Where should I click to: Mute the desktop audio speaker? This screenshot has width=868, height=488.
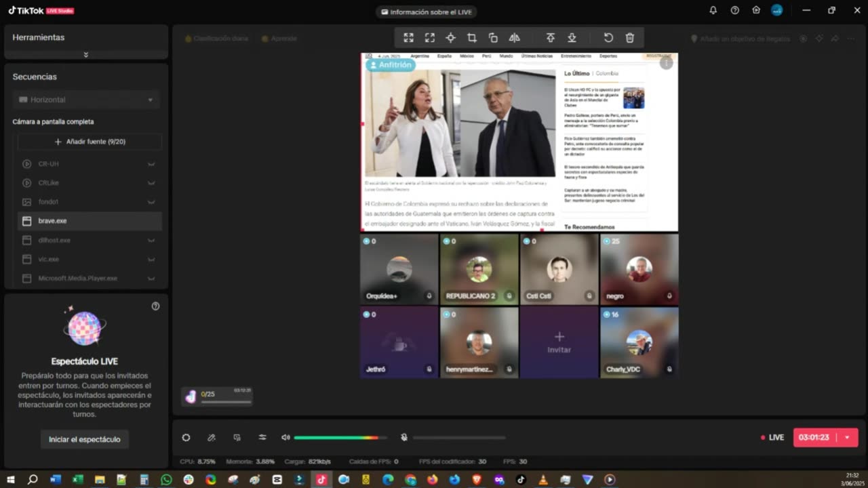tap(285, 438)
